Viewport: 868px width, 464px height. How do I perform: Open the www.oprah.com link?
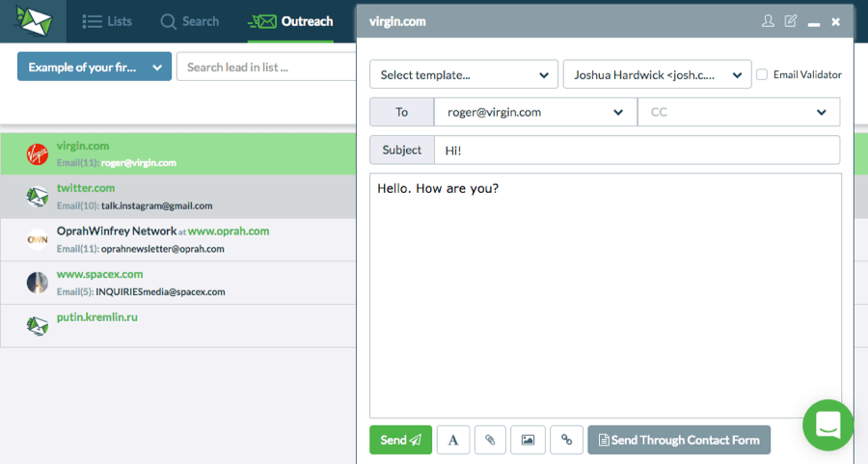click(x=229, y=232)
